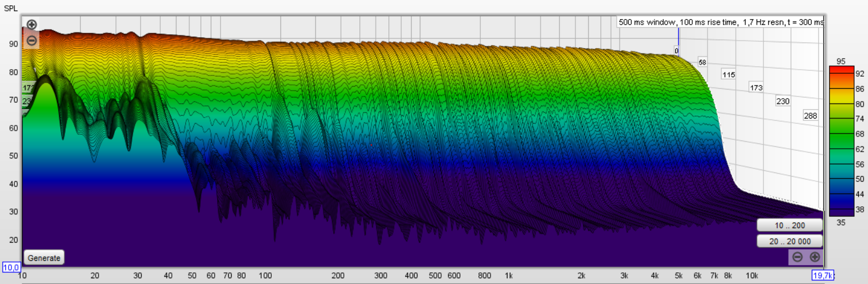Click the 35 value below color legend
The image size is (868, 284).
841,221
